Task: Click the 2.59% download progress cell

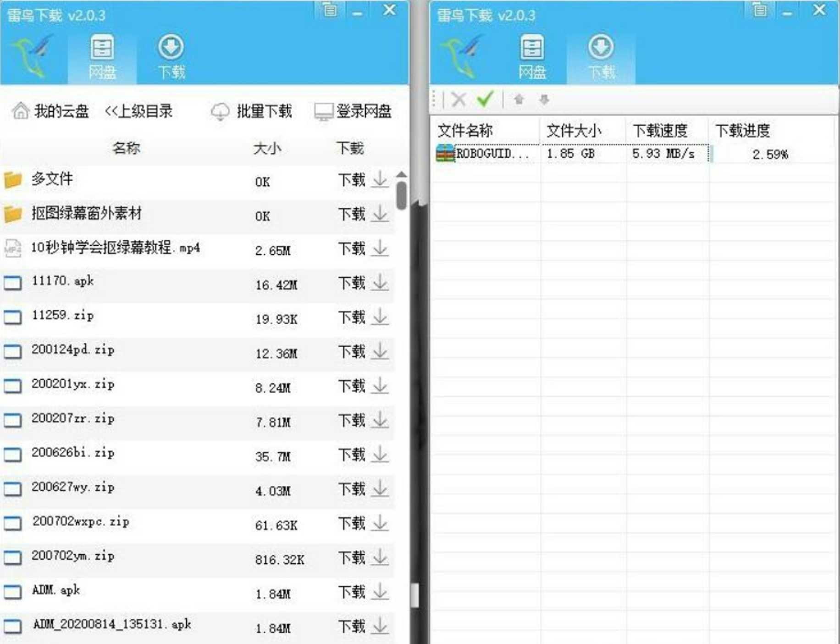Action: (x=770, y=154)
